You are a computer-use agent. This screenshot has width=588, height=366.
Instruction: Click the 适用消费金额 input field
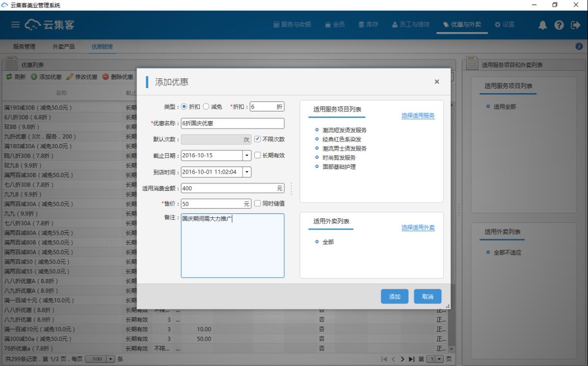pyautogui.click(x=232, y=188)
